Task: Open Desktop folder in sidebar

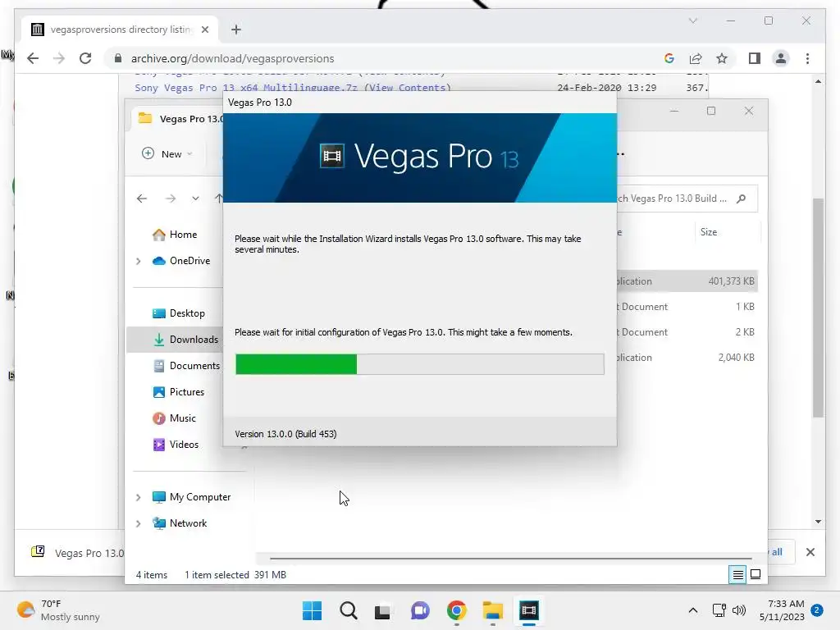Action: point(186,313)
